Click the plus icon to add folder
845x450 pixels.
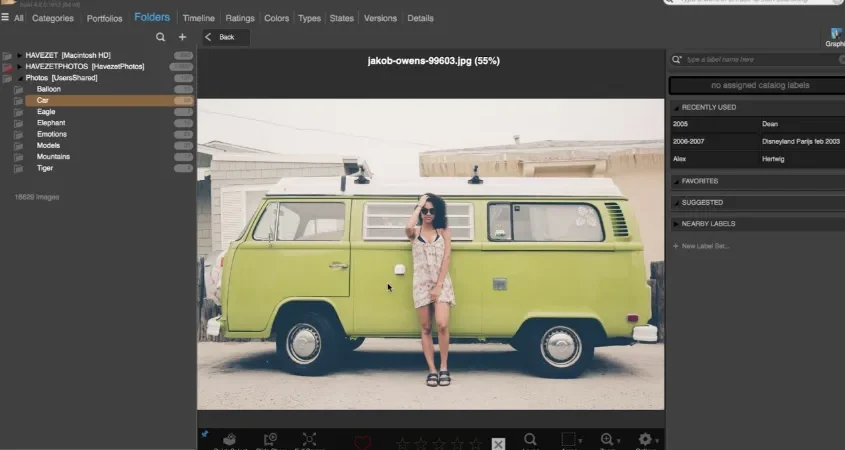(x=182, y=37)
